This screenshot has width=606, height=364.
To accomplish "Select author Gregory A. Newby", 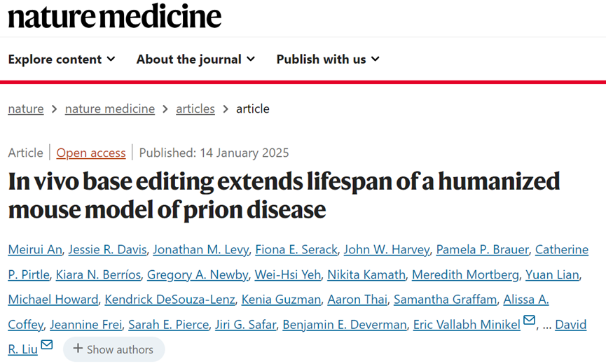I will [198, 274].
